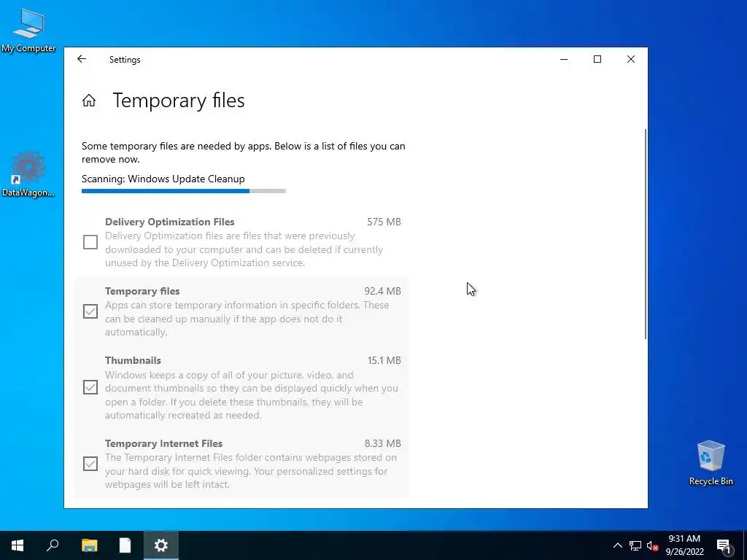
Task: Check Delivery Optimization Files checkbox
Action: (90, 242)
